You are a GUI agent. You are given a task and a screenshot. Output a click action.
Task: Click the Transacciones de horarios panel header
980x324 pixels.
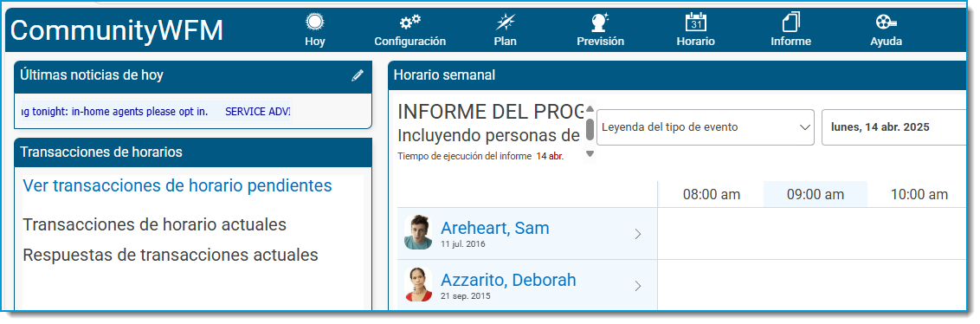pyautogui.click(x=193, y=152)
